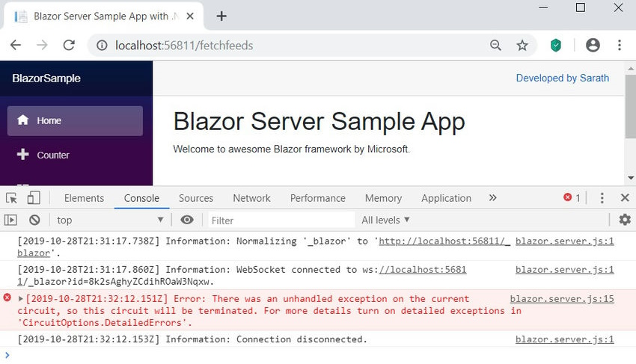Reload the current page
636x364 pixels.
tap(69, 45)
